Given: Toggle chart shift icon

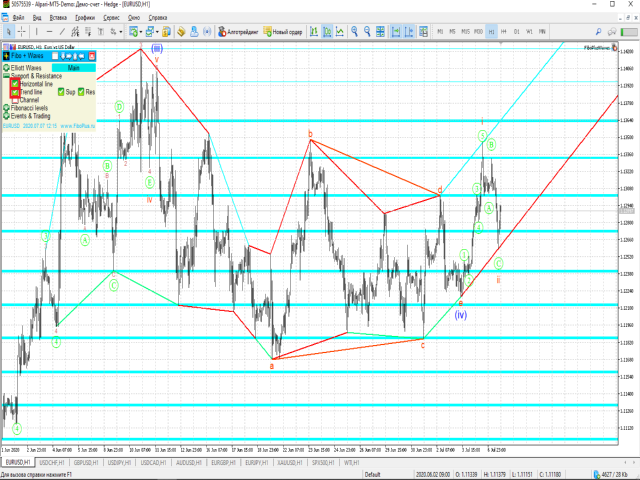Looking at the screenshot, I should (x=409, y=31).
